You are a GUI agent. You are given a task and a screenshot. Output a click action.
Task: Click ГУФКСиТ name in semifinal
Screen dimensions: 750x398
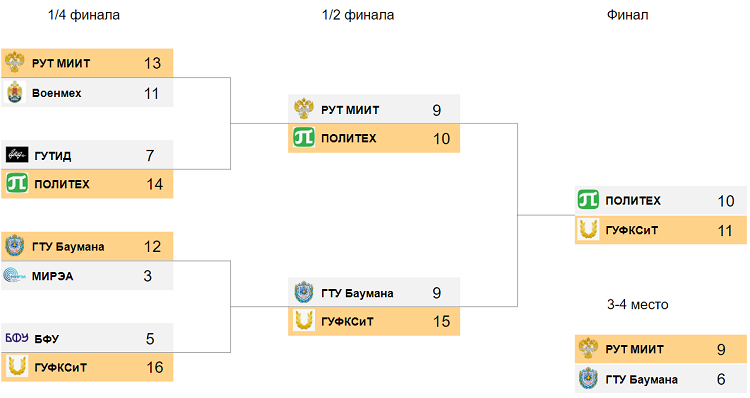(347, 321)
